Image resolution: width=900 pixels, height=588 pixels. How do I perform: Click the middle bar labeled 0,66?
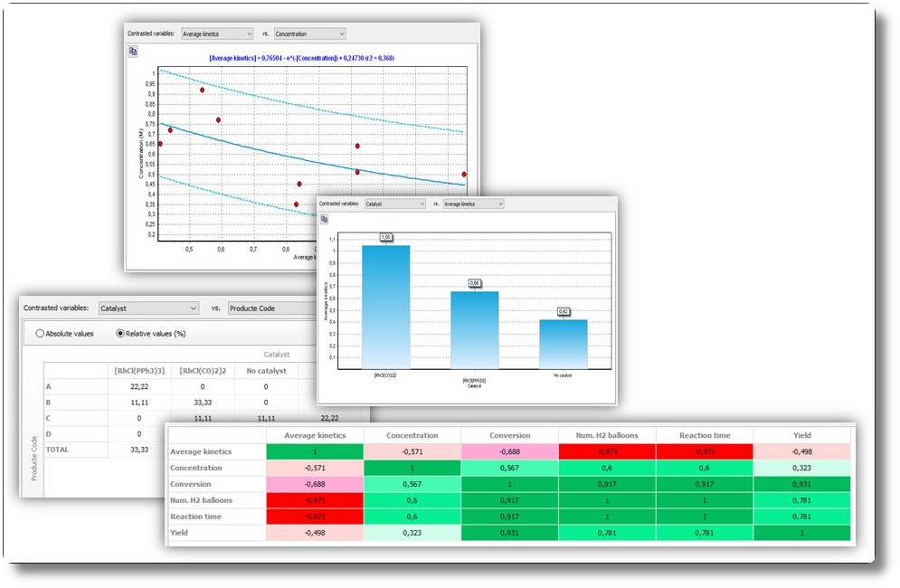[475, 330]
